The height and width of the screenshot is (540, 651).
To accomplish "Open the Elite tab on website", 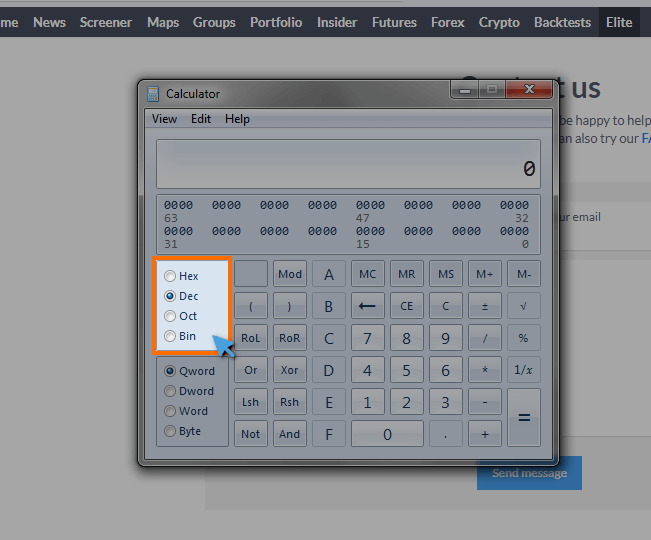I will pyautogui.click(x=619, y=22).
